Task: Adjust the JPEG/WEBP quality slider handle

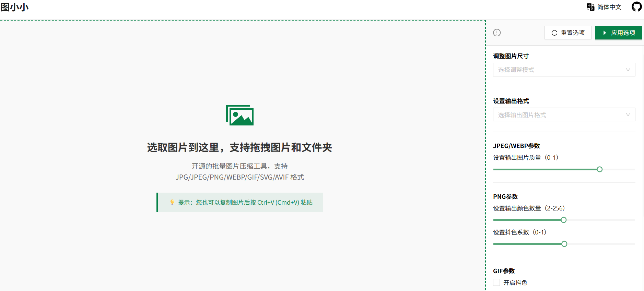Action: tap(599, 169)
